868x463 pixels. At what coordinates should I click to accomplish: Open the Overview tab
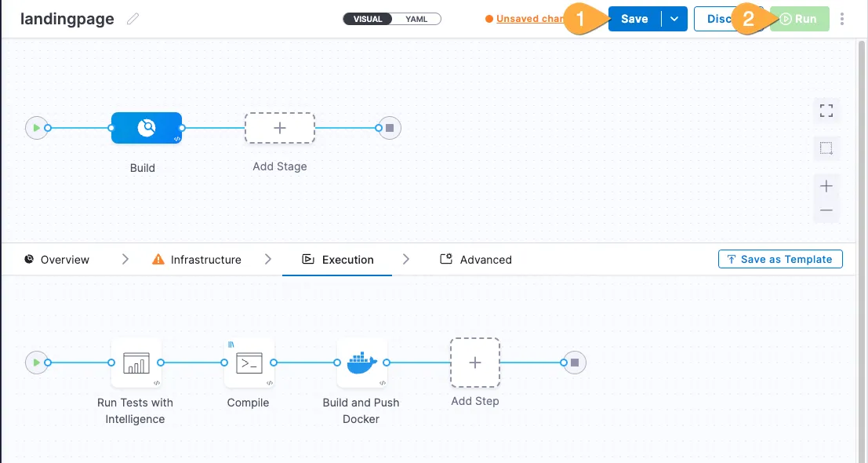pos(57,260)
